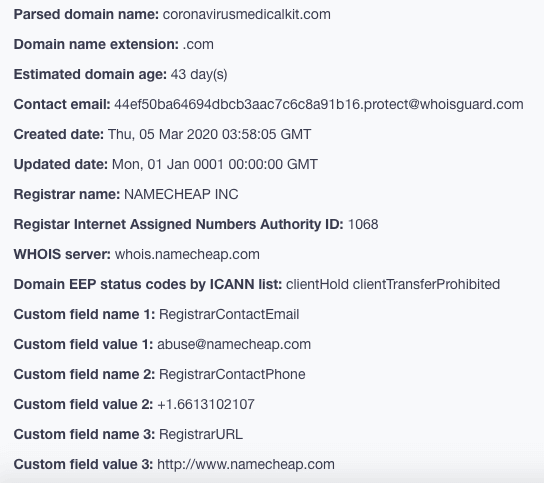Click the IANA ID value 1068
This screenshot has width=544, height=483.
pos(363,224)
